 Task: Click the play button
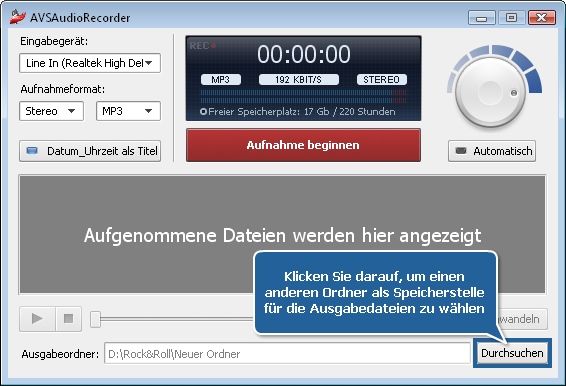(37, 319)
